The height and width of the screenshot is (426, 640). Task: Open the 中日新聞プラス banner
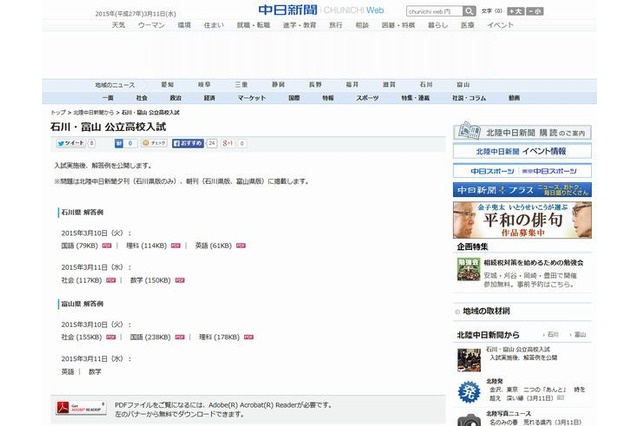522,190
